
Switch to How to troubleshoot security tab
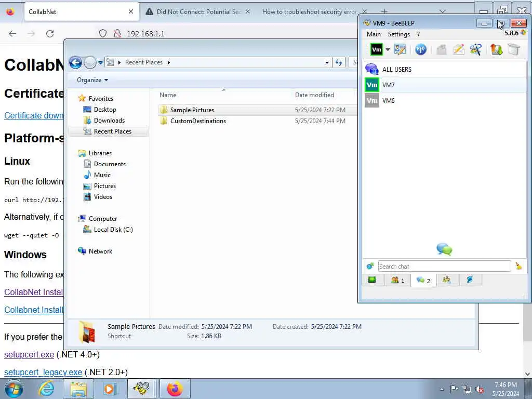coord(309,12)
